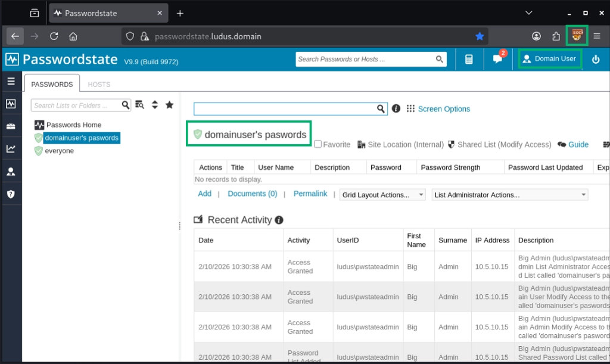Screen dimensions: 610x364
Task: Select the everyone password list
Action: point(59,151)
